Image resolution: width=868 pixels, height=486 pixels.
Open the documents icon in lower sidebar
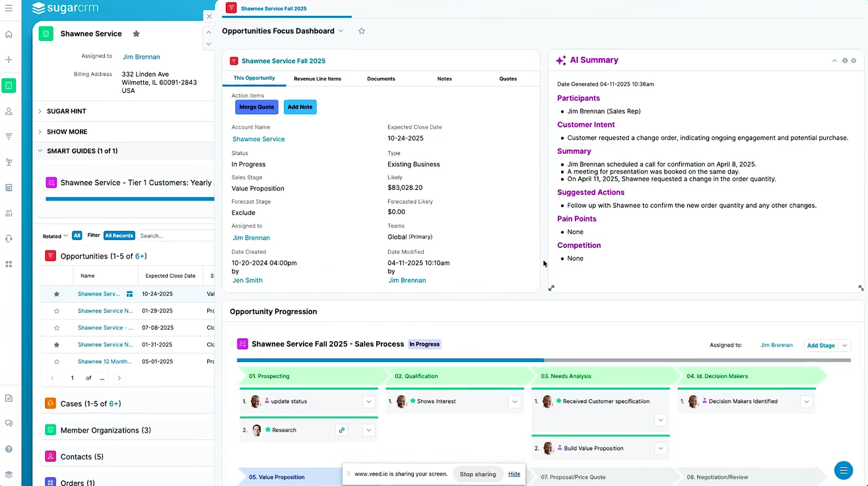point(9,398)
